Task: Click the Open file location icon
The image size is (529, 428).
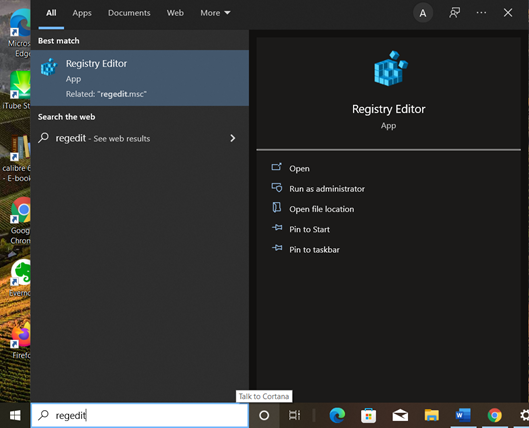Action: (x=277, y=207)
